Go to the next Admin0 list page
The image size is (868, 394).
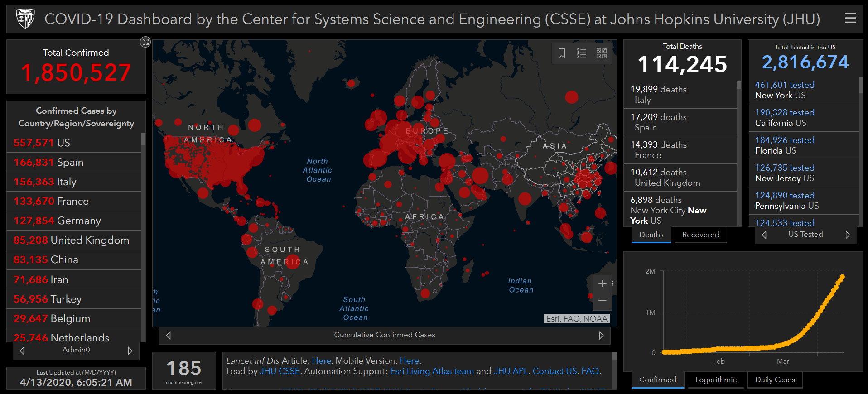[x=130, y=351]
